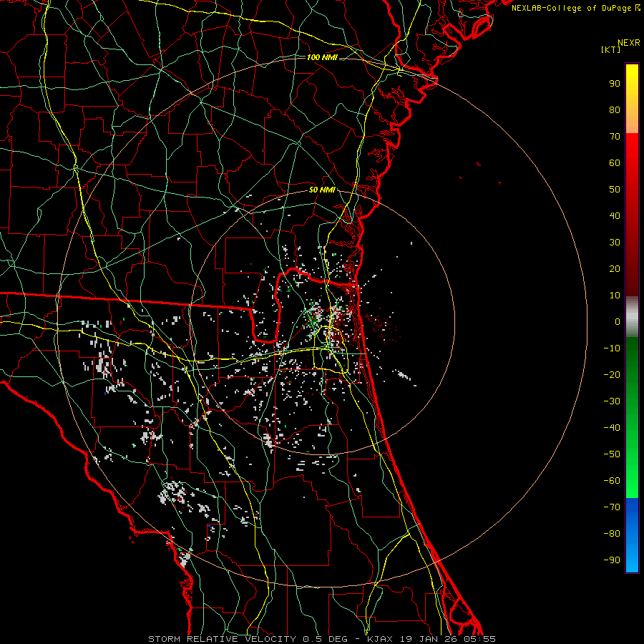Click the 100 NMI range ring label
The image size is (644, 644).
[321, 57]
